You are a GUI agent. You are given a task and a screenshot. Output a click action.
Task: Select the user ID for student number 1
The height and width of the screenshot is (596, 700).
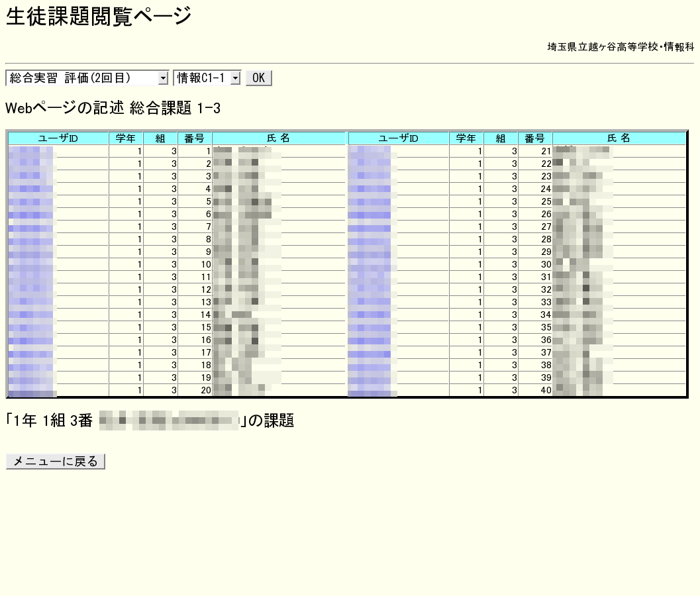pos(32,152)
